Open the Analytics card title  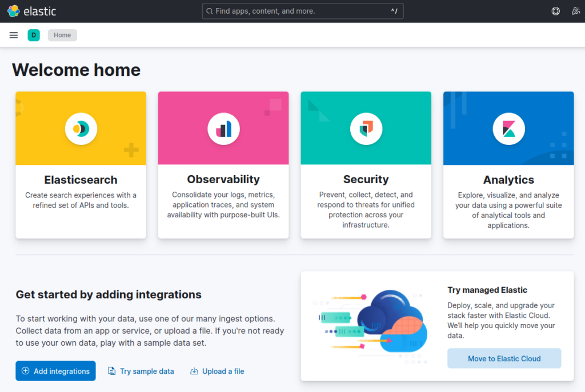508,180
